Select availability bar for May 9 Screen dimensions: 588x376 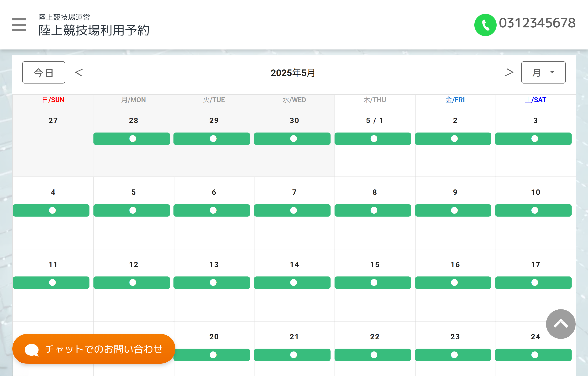[453, 210]
